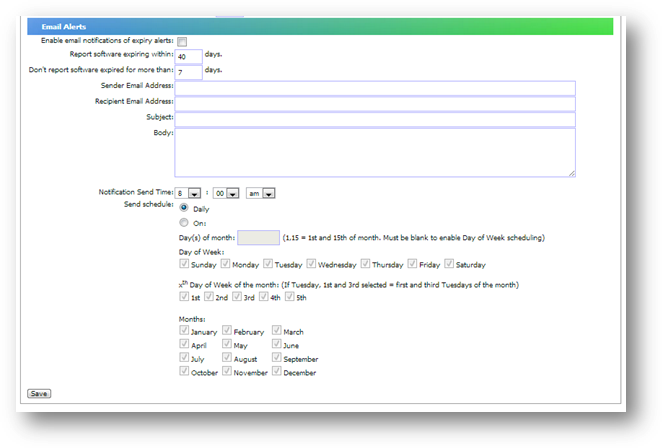This screenshot has width=662, height=448.
Task: Toggle the 5th week checkbox
Action: tap(290, 296)
